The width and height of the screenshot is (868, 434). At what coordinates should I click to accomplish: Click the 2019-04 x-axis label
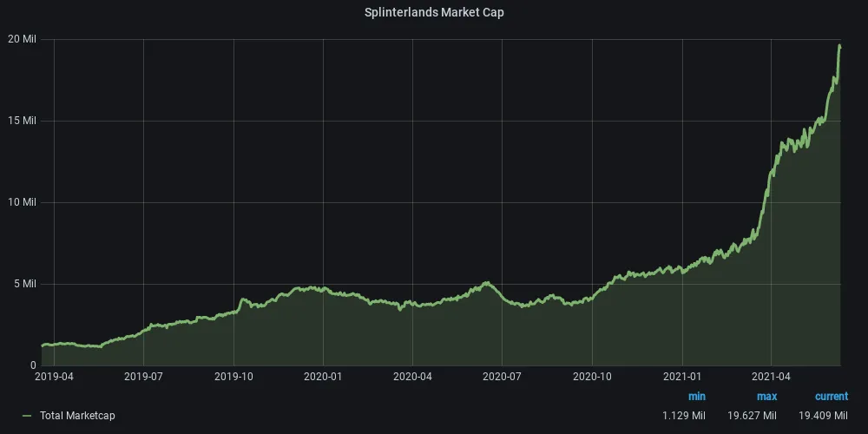pyautogui.click(x=54, y=377)
